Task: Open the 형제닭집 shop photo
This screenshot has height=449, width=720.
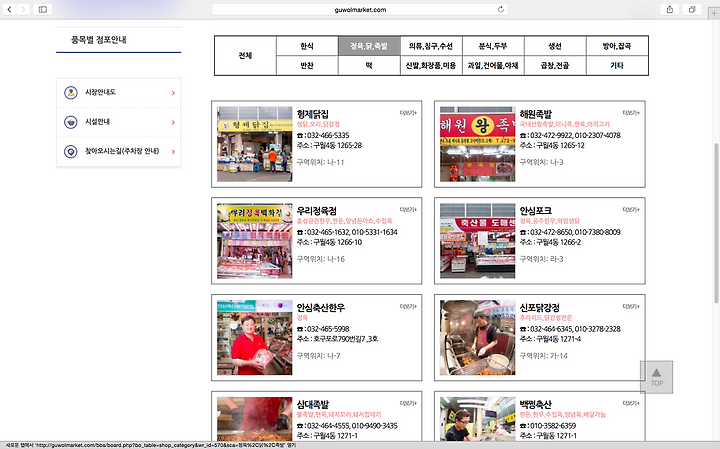Action: point(254,144)
